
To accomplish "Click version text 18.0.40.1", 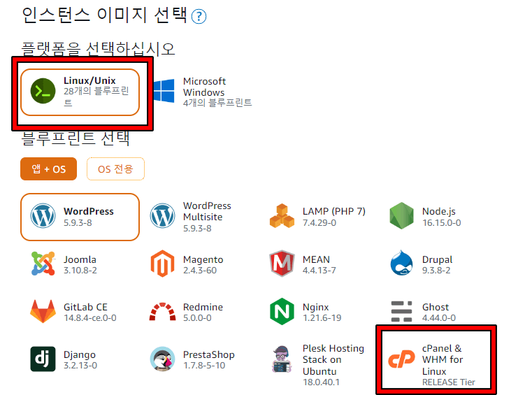I will point(321,382).
